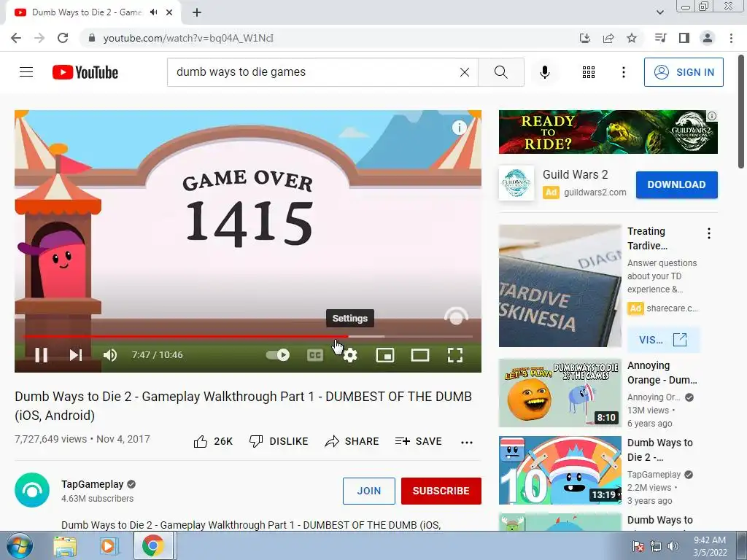This screenshot has width=747, height=560.
Task: Toggle autoplay switch in player
Action: click(x=278, y=355)
